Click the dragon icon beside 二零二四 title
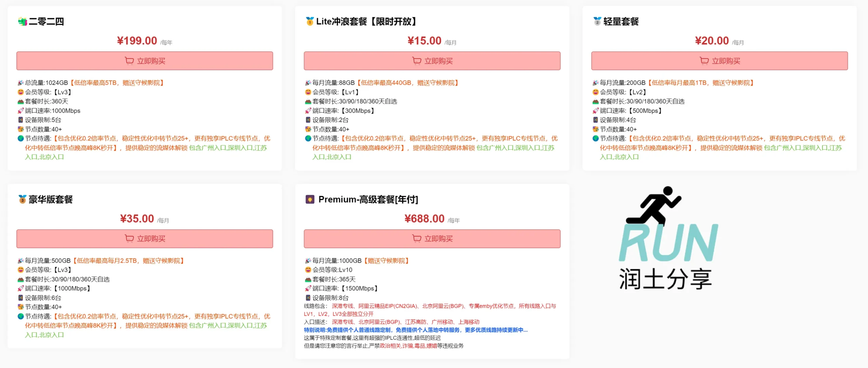Screen dimensions: 868x368 click(22, 22)
